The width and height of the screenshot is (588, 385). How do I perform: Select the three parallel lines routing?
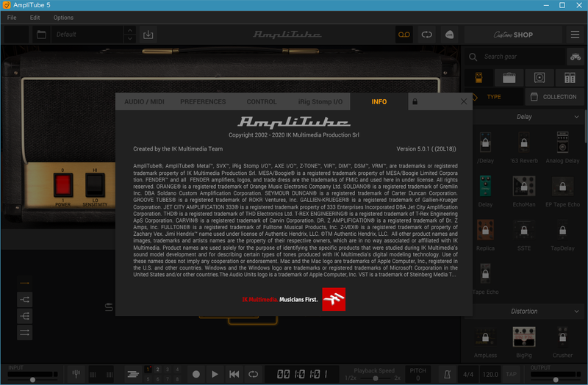tap(24, 333)
